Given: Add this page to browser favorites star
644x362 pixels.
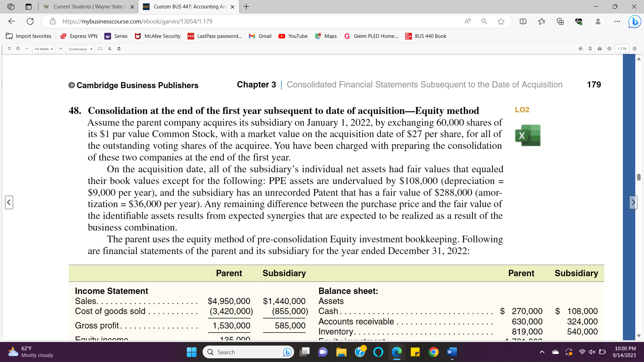Looking at the screenshot, I should pos(501,21).
